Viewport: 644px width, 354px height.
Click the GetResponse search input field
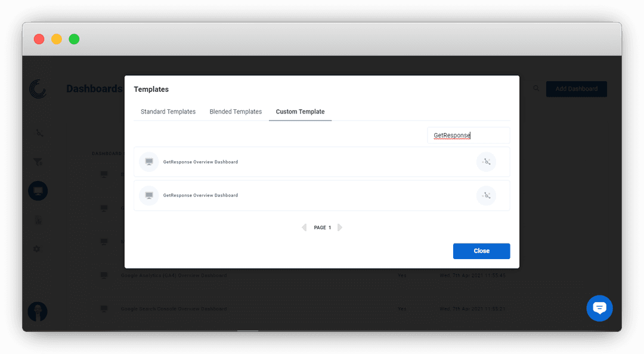click(x=469, y=136)
